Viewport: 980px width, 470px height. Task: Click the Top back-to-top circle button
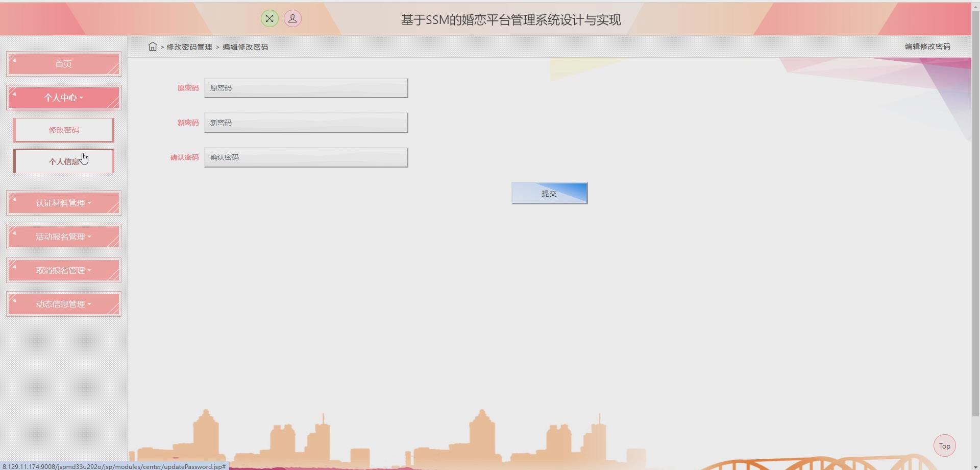[945, 445]
